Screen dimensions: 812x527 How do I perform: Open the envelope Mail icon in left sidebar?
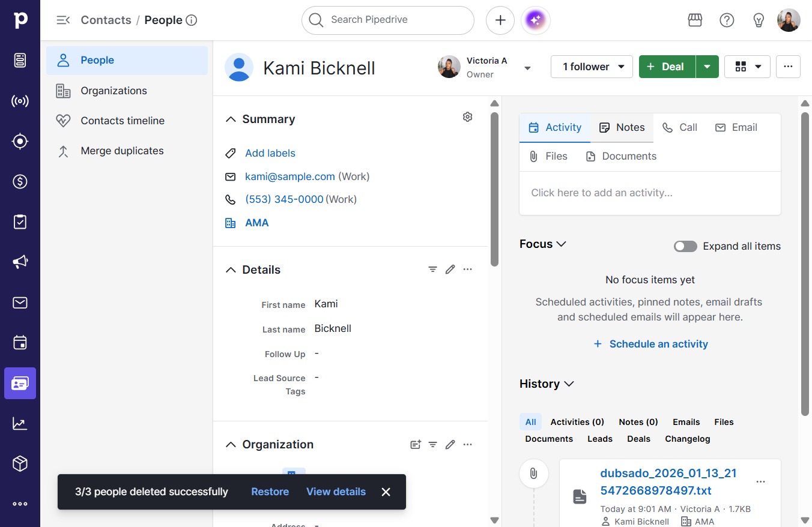tap(20, 303)
